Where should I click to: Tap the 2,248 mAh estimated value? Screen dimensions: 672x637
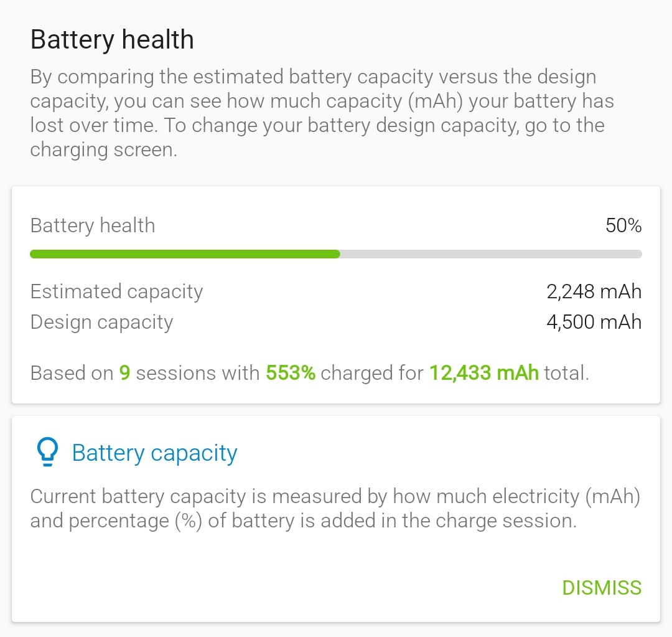click(594, 291)
